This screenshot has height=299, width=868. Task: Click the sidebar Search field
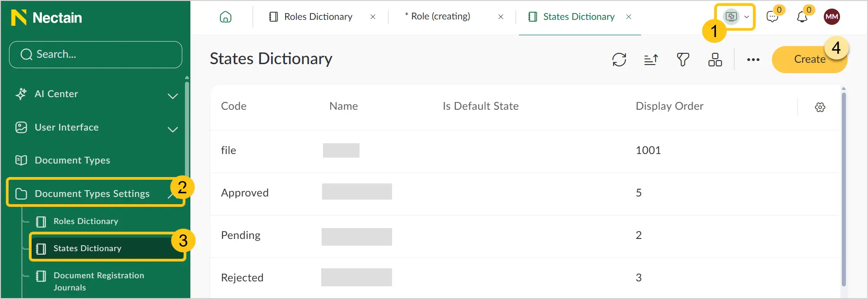96,55
